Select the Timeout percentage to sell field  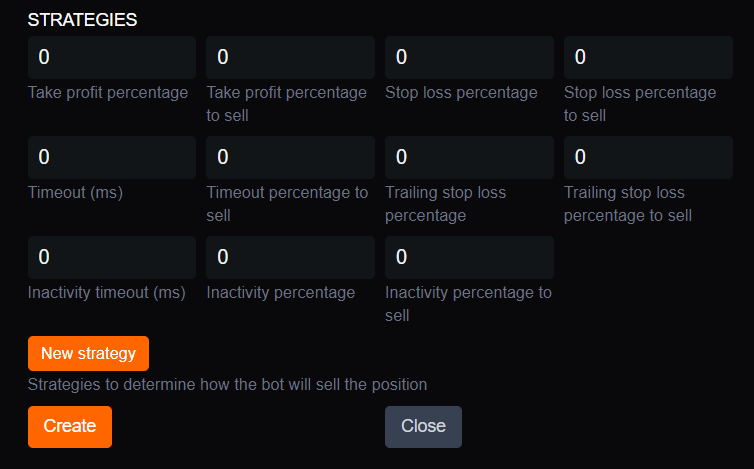coord(290,158)
